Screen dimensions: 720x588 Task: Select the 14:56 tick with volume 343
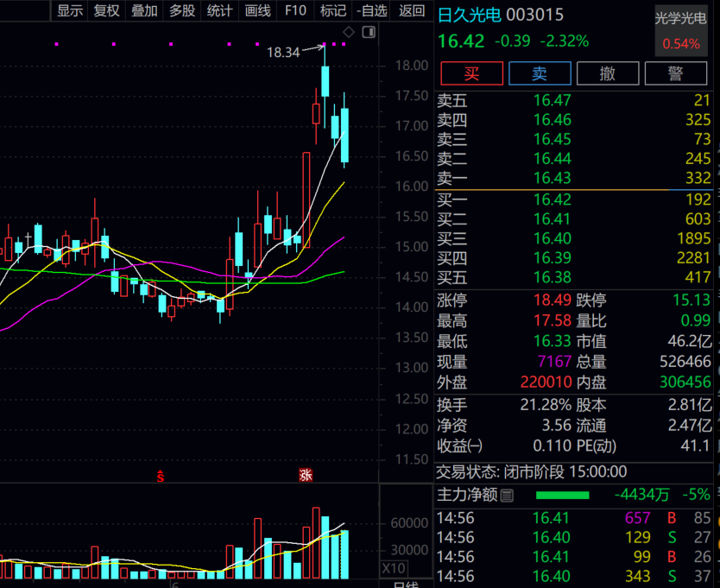[x=573, y=576]
